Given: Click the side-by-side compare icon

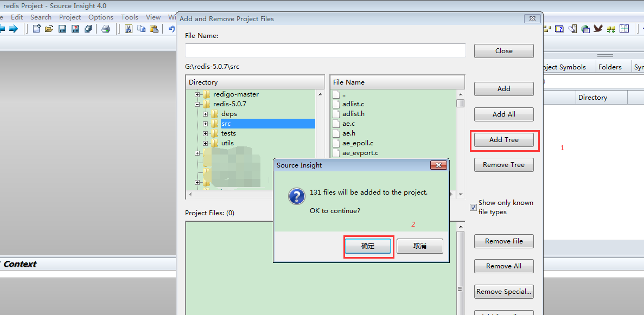Looking at the screenshot, I should point(624,29).
